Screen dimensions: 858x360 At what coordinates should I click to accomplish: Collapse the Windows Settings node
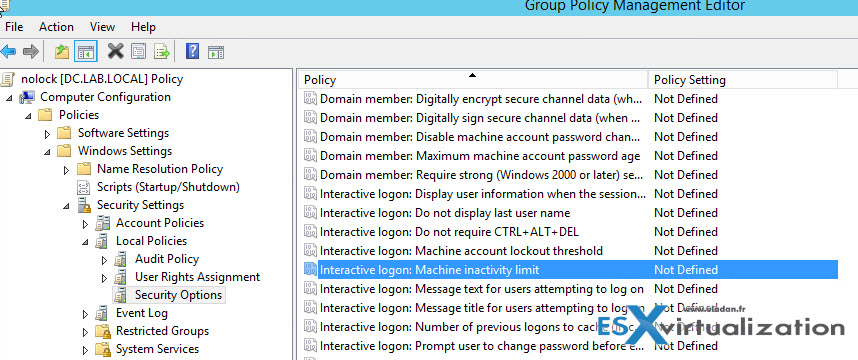47,152
